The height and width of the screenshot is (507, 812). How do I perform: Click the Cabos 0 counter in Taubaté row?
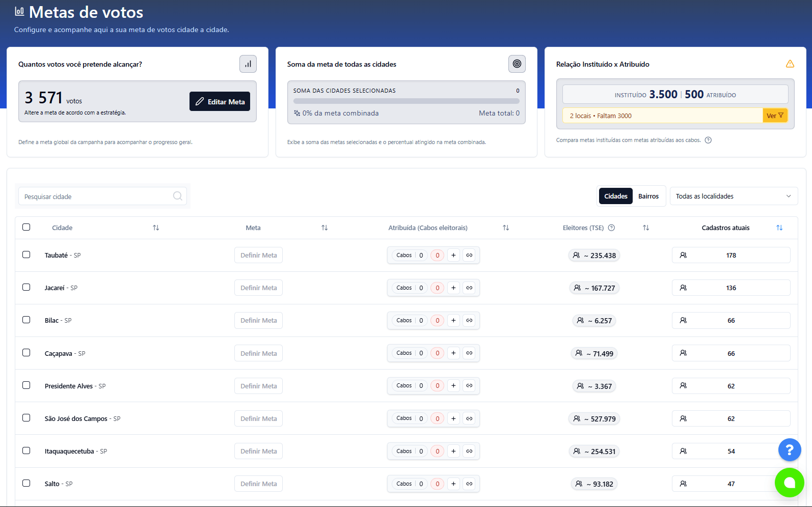[x=410, y=255]
